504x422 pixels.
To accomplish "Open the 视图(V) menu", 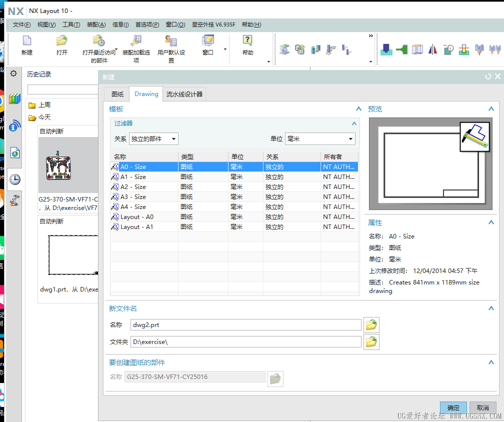I will click(x=46, y=24).
